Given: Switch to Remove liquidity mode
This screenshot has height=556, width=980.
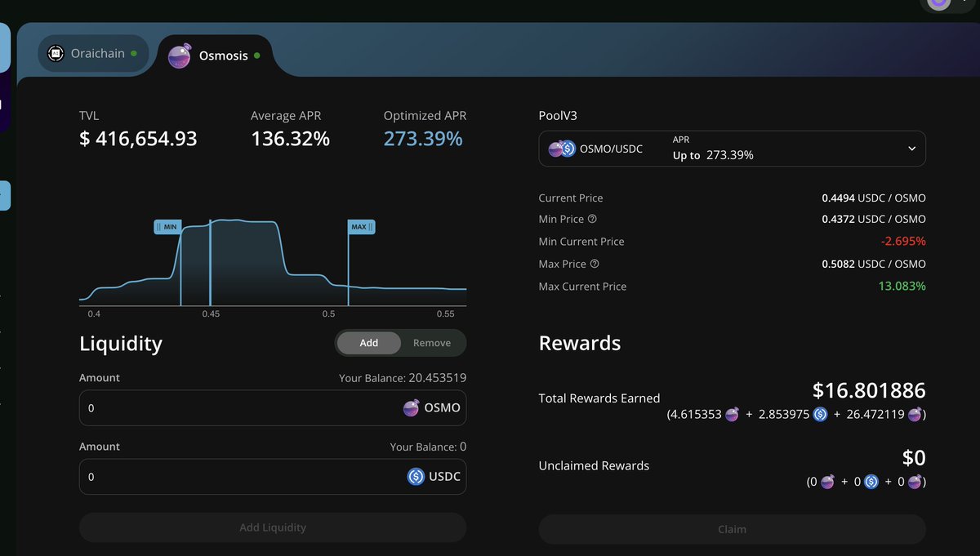Looking at the screenshot, I should [x=432, y=343].
